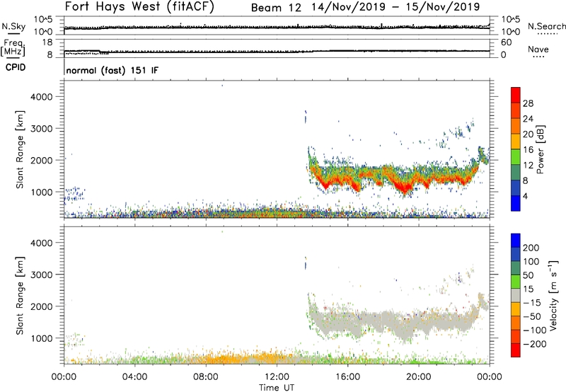
Task: Click the date range '14/Nov/2019 – 15/Nov/2019'
Action: pos(395,7)
